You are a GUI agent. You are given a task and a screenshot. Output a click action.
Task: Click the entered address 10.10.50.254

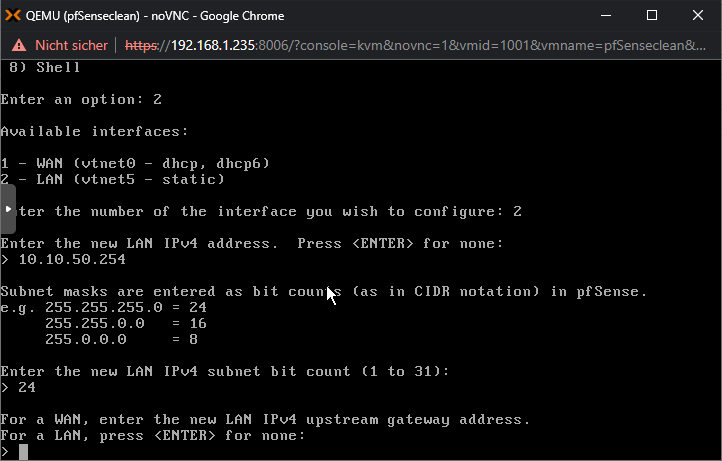[x=72, y=259]
